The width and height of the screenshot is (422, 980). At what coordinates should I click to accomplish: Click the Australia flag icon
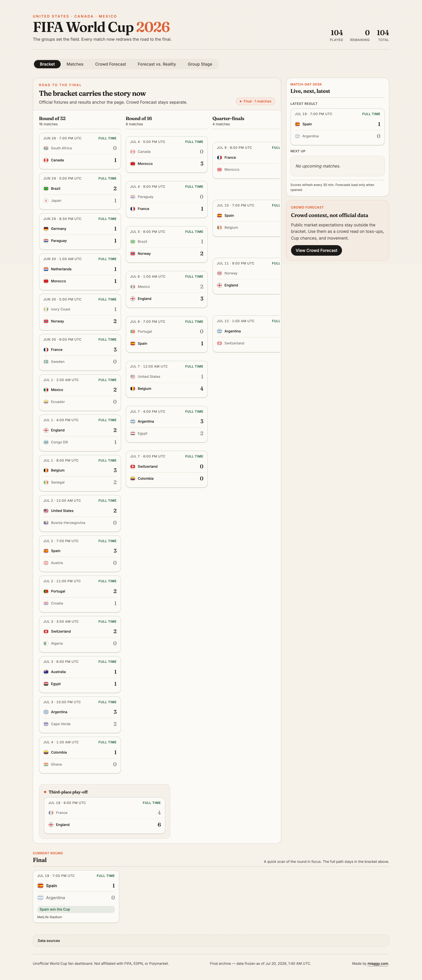pos(46,672)
